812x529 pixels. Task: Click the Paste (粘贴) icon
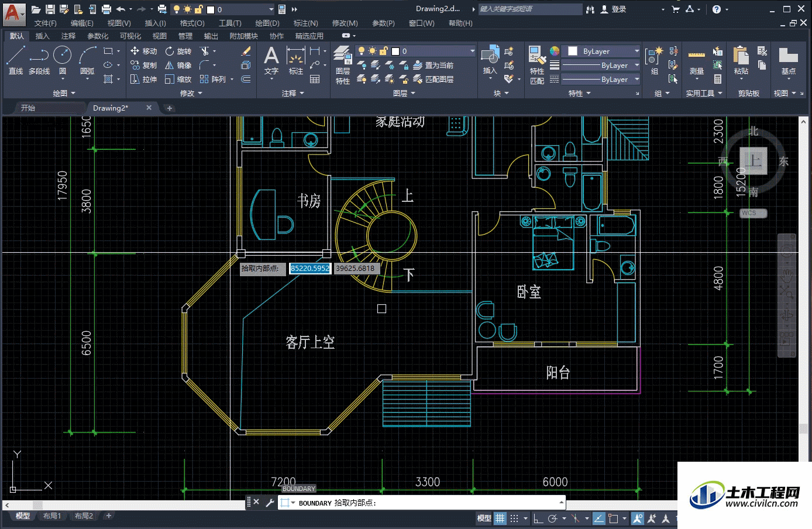(x=741, y=60)
